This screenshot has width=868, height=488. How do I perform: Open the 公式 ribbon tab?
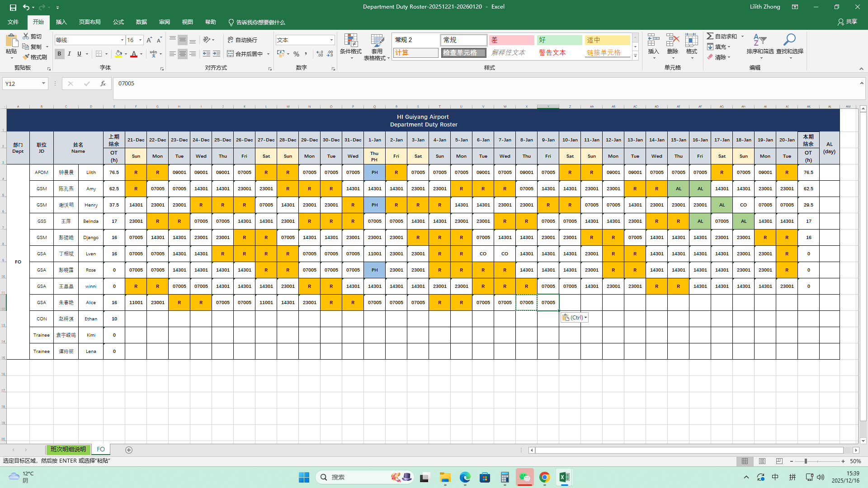point(118,22)
